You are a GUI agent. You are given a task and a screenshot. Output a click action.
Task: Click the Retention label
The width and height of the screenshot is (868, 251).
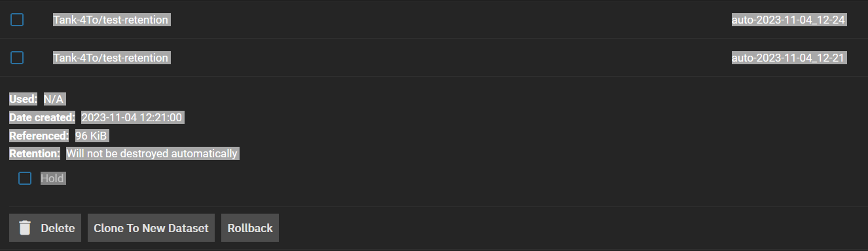tap(35, 153)
